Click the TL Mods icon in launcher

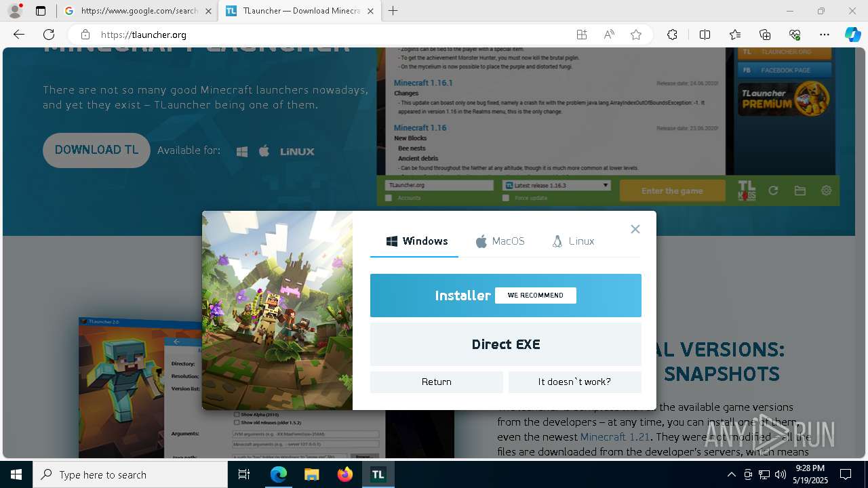point(747,190)
